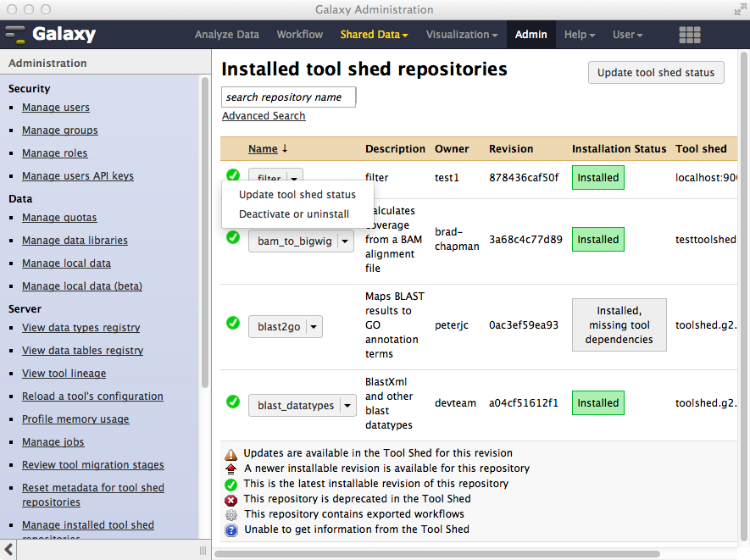Screen dimensions: 750x560
Task: Open Manage local data link
Action: pyautogui.click(x=66, y=263)
